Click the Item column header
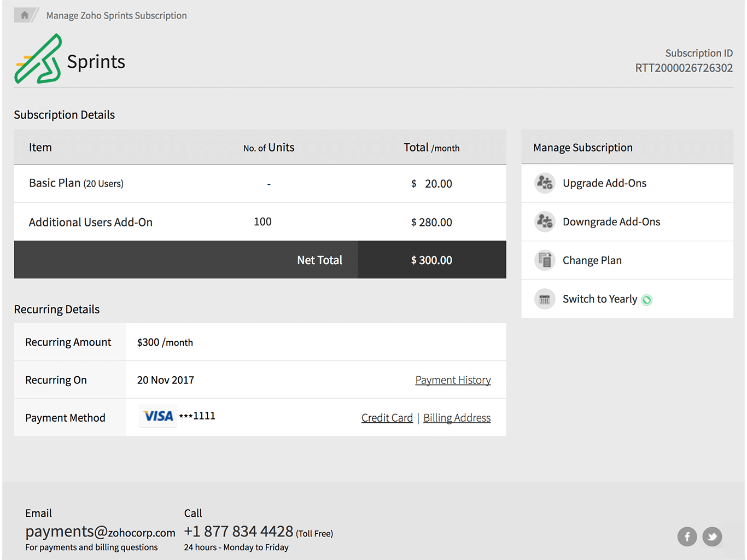Viewport: 747px width, 560px height. coord(40,148)
